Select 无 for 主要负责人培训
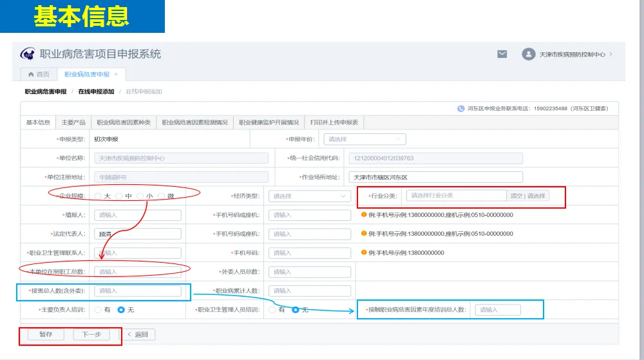644x360 pixels. 121,310
